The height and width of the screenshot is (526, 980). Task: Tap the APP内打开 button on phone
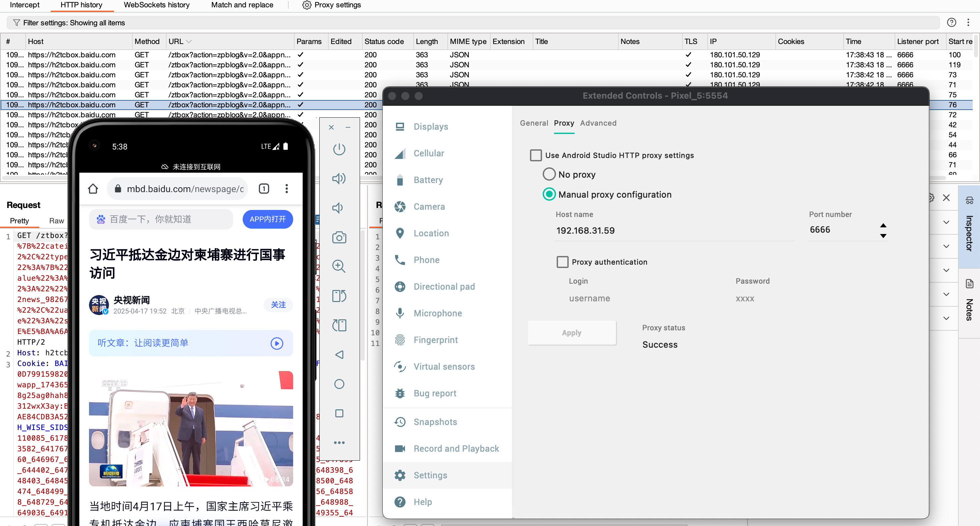tap(267, 219)
